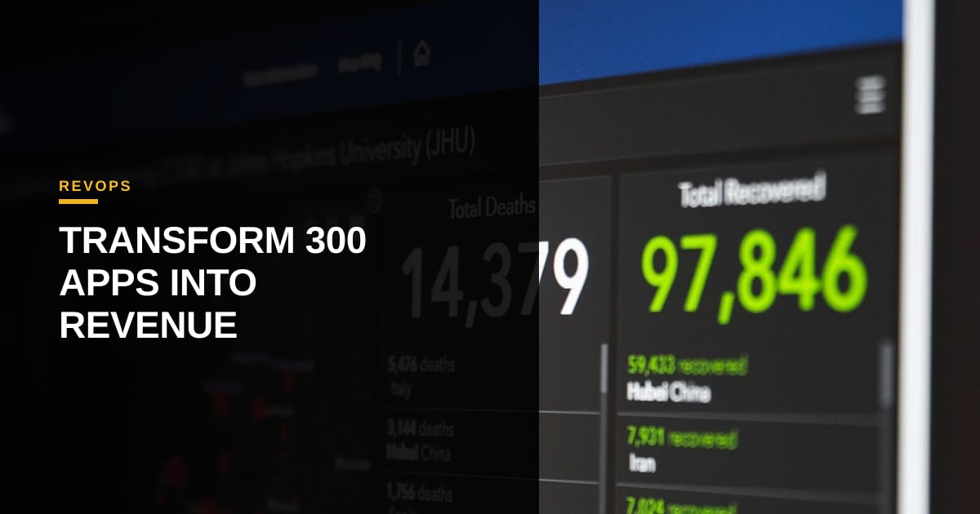The height and width of the screenshot is (514, 980).
Task: Select the Total Recovered panel title
Action: [751, 190]
